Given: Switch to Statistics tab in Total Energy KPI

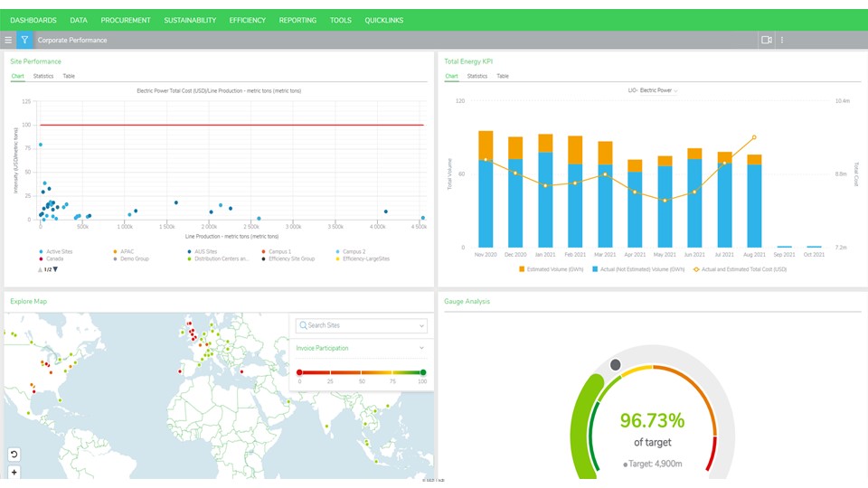Looking at the screenshot, I should [477, 76].
